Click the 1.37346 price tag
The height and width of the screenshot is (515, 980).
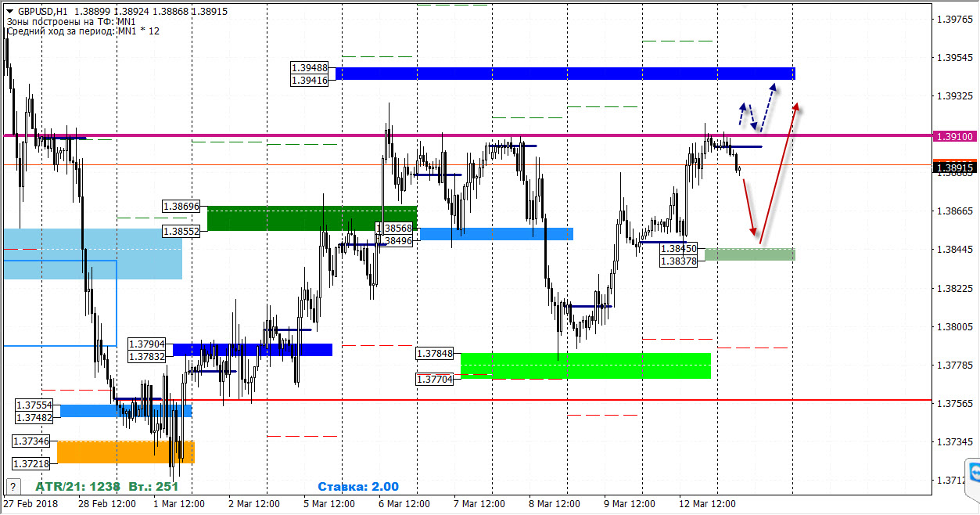click(31, 441)
